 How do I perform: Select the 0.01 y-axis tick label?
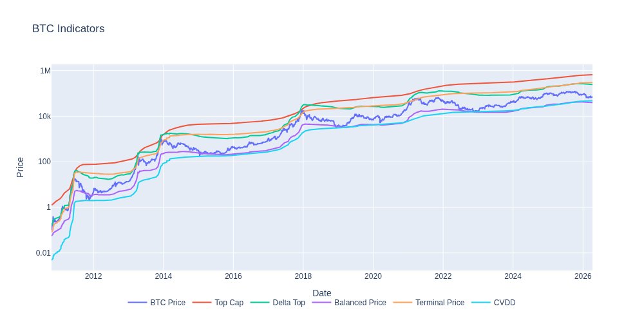coord(41,252)
